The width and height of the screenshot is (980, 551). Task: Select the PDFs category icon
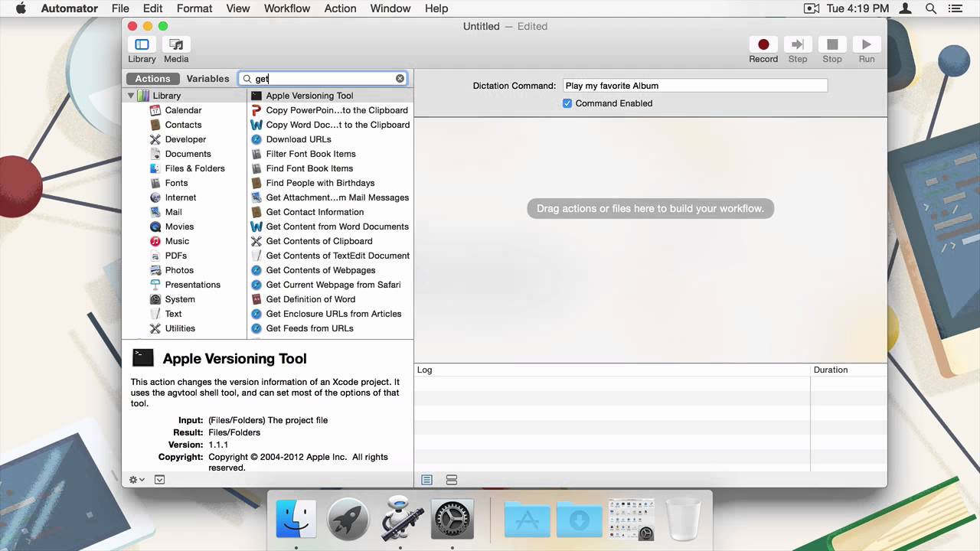pyautogui.click(x=155, y=256)
